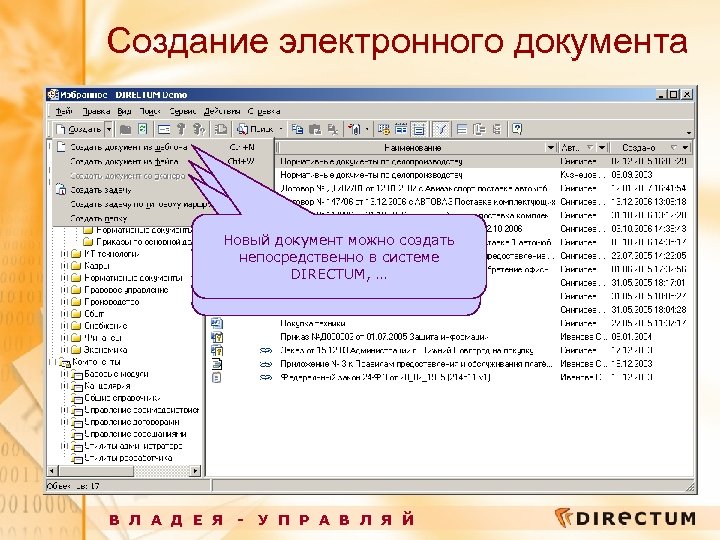720x540 pixels.
Task: Open the Действия menu
Action: [x=222, y=111]
